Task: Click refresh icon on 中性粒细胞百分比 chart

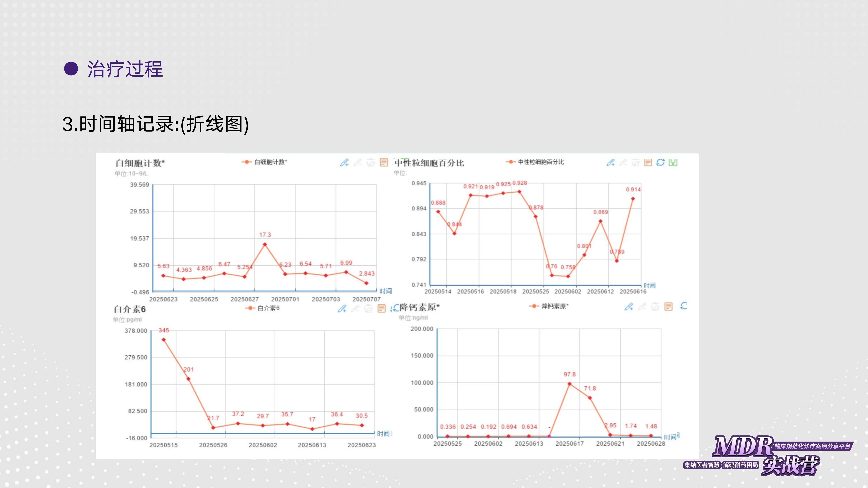Action: [x=660, y=162]
